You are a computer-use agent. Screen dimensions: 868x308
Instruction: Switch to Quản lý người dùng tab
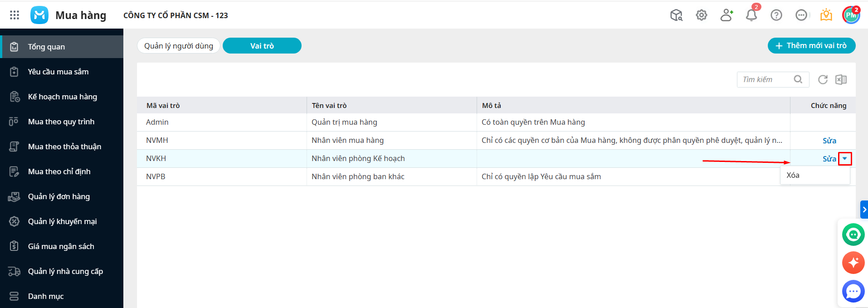179,46
